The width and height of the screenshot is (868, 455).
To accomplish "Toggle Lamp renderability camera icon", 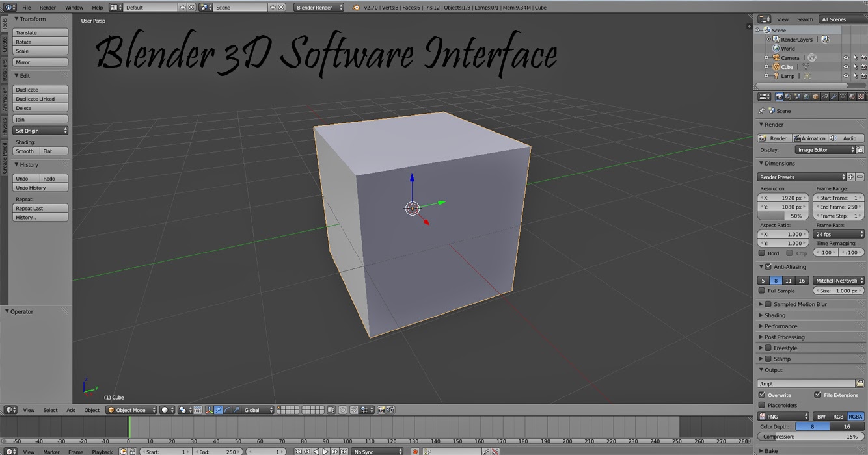I will 863,76.
